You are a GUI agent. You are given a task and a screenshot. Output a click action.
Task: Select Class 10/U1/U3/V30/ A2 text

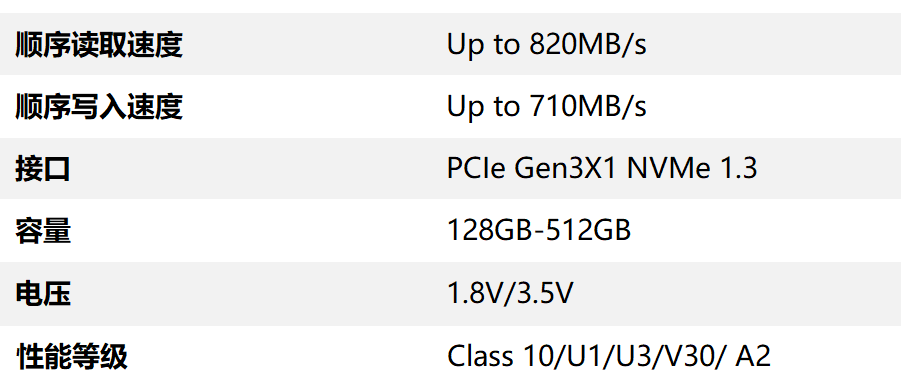click(609, 356)
